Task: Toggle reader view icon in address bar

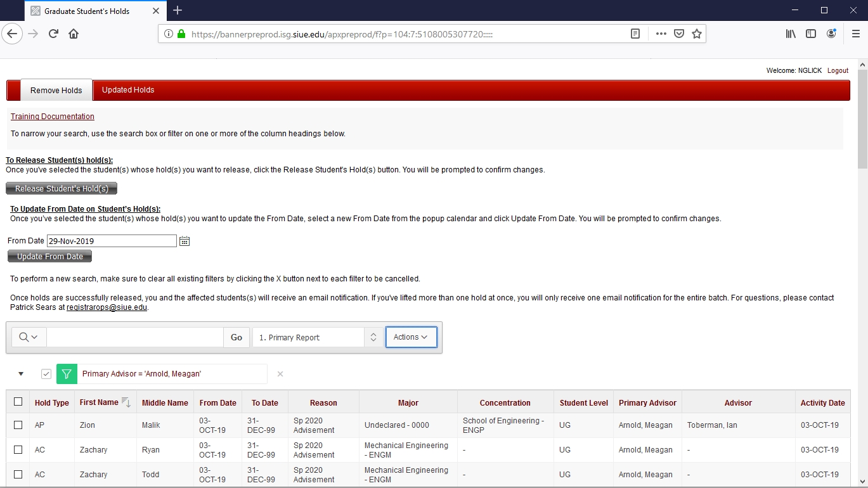Action: pyautogui.click(x=635, y=34)
